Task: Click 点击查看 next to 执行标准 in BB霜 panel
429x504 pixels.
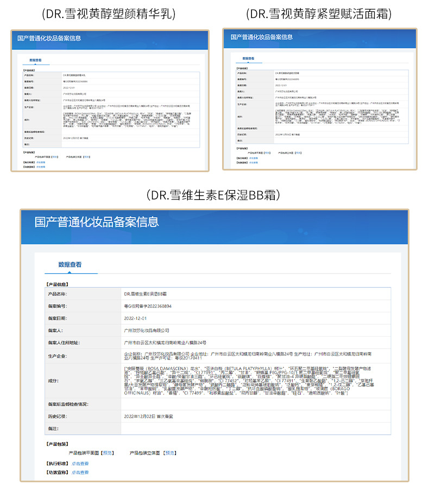Action: [80, 463]
